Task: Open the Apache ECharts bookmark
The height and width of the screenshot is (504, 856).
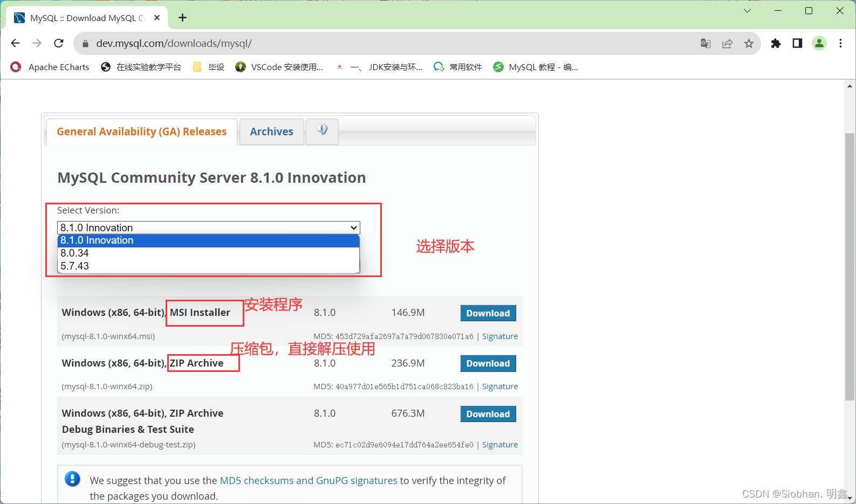Action: coord(50,67)
